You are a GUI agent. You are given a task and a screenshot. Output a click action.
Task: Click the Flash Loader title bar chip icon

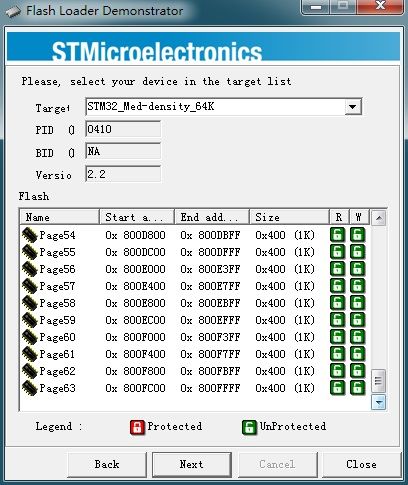click(x=14, y=12)
